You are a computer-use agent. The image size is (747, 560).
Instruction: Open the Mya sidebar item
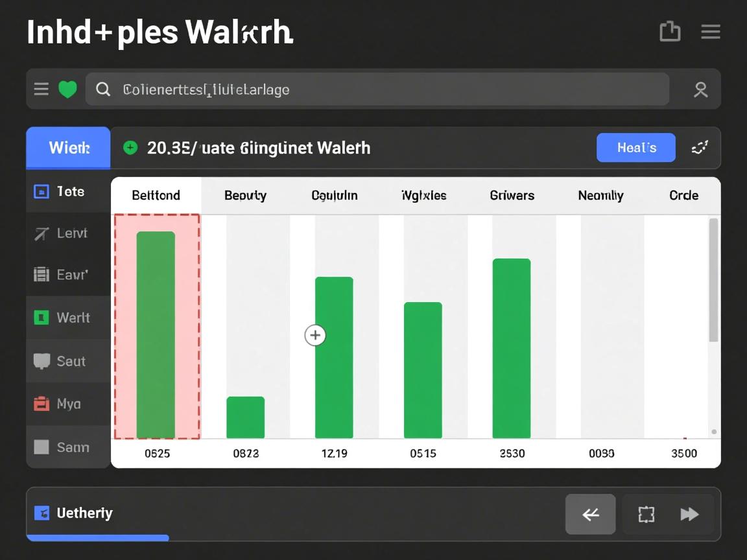tap(68, 404)
